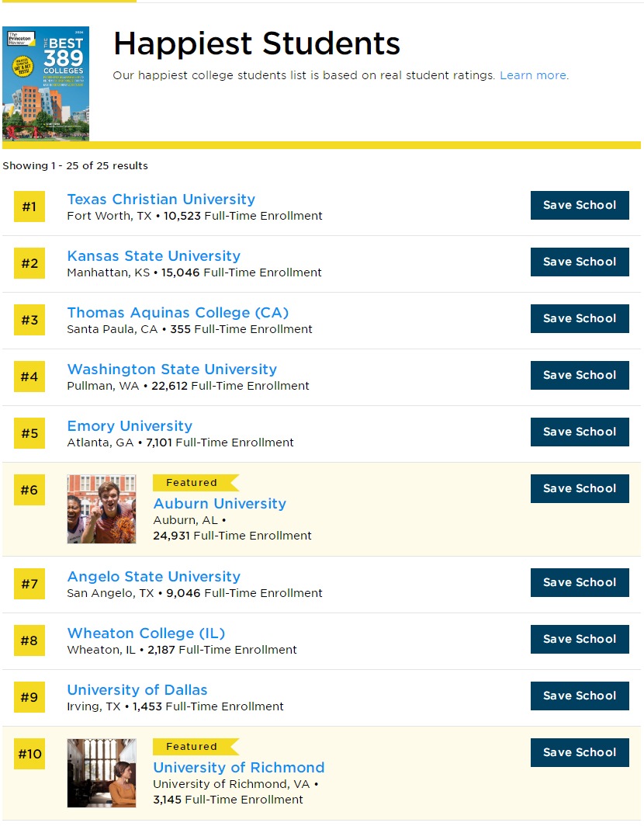Click the University of Richmond thumbnail image

(102, 773)
